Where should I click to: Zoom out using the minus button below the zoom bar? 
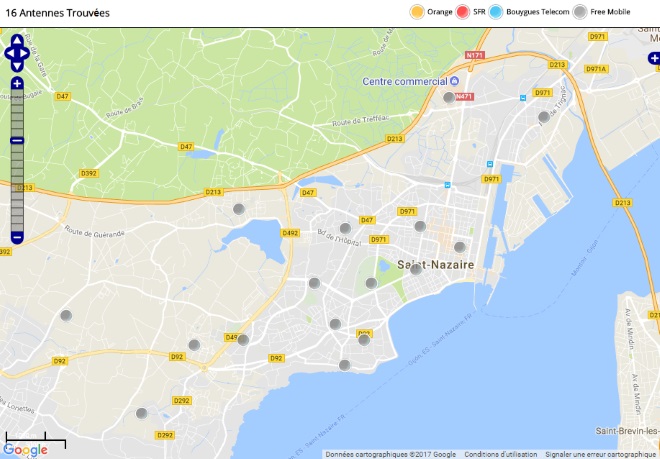(17, 238)
